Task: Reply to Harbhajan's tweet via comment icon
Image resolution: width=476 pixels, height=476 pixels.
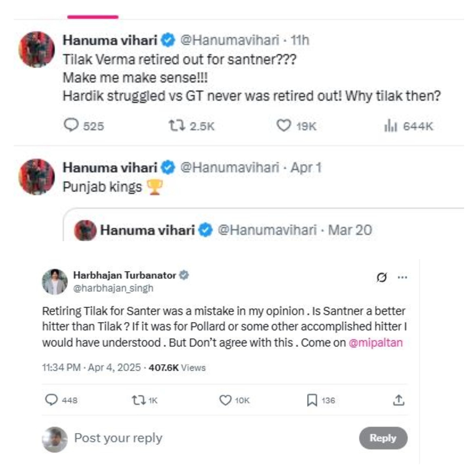Action: [52, 400]
